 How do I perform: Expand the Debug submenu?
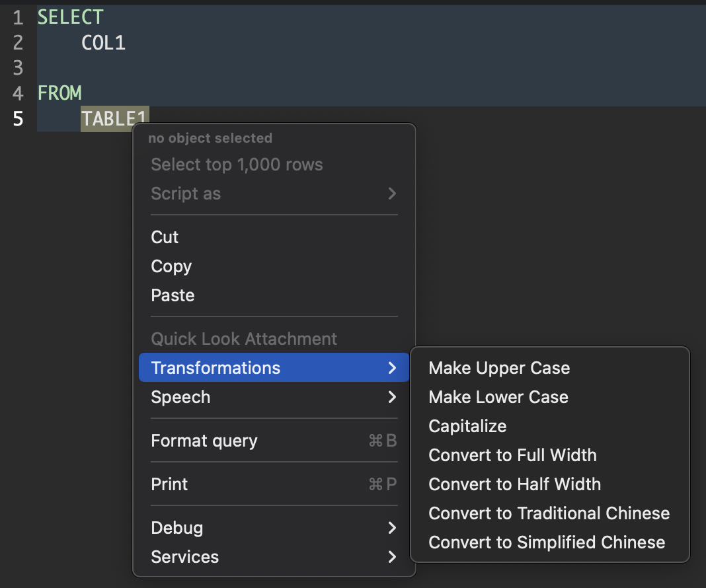point(176,527)
